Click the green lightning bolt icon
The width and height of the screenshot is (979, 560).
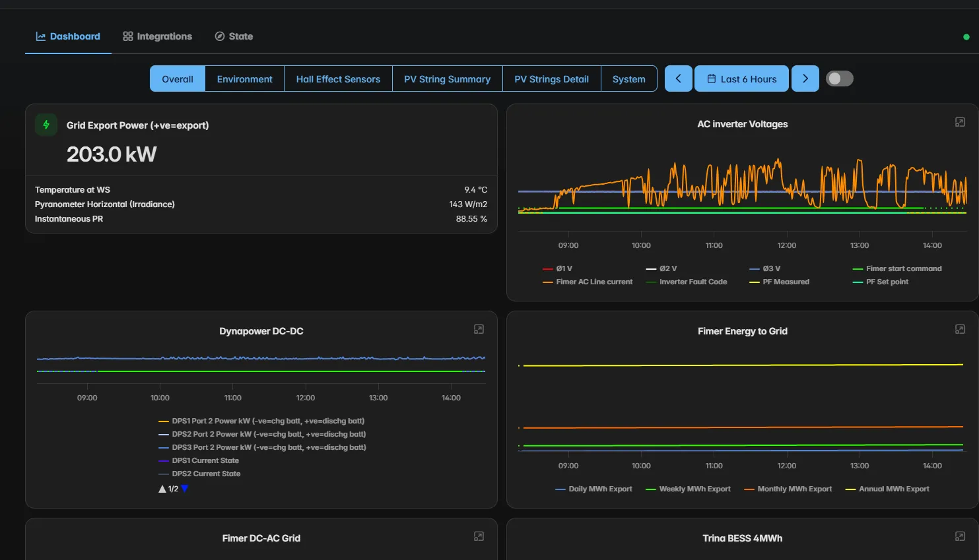pos(46,125)
